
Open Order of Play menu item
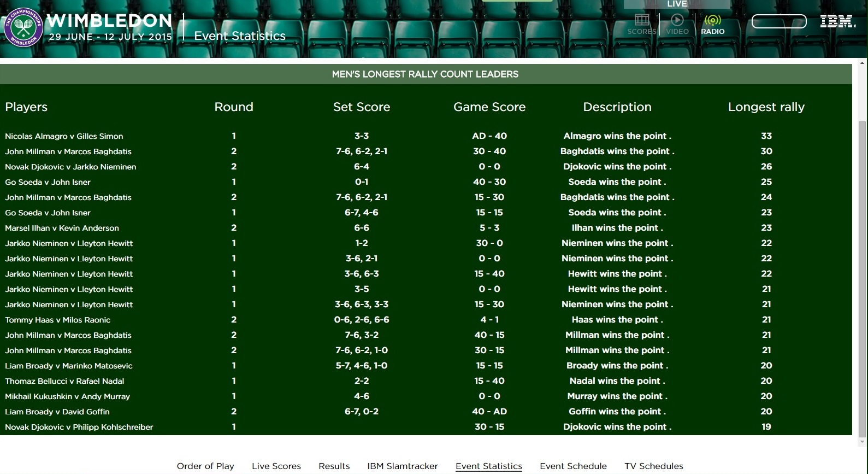pos(205,466)
